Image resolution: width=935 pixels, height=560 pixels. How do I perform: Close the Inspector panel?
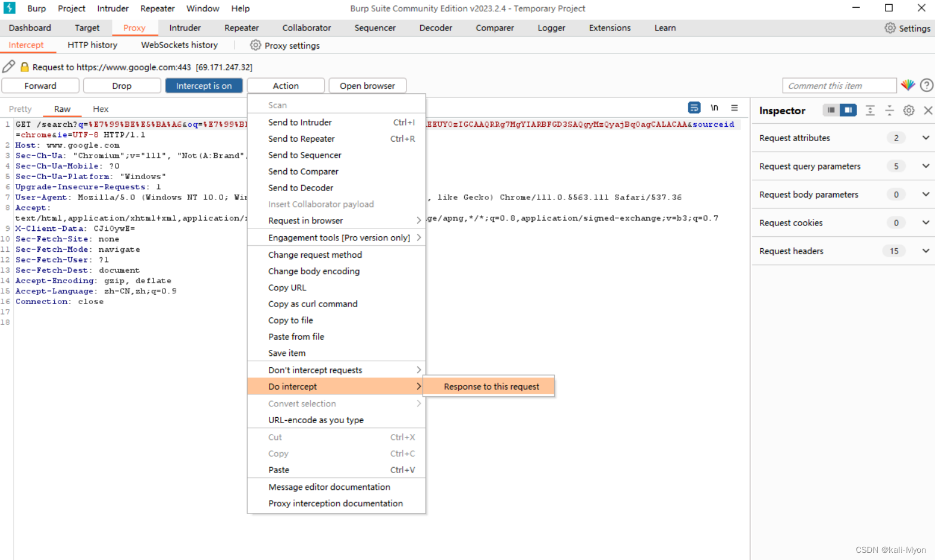tap(928, 110)
